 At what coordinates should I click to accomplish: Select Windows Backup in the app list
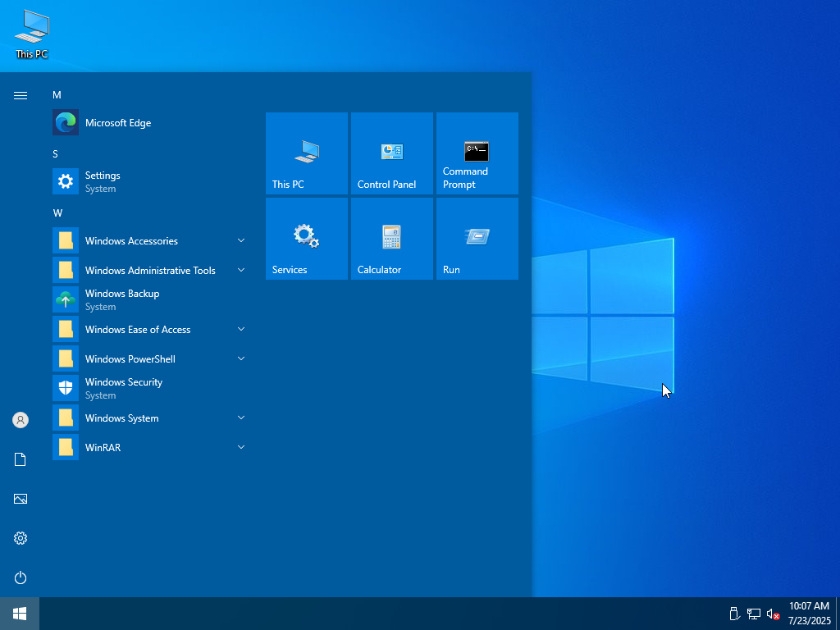pos(121,299)
